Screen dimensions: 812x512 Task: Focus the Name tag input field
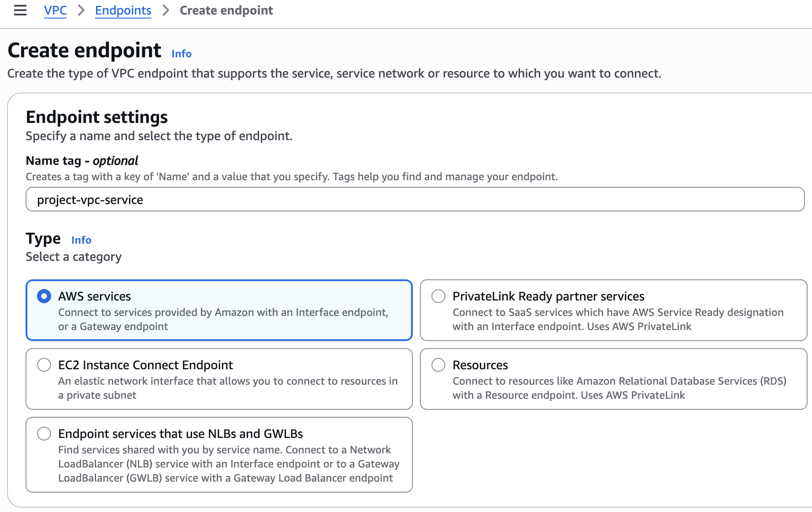(415, 200)
